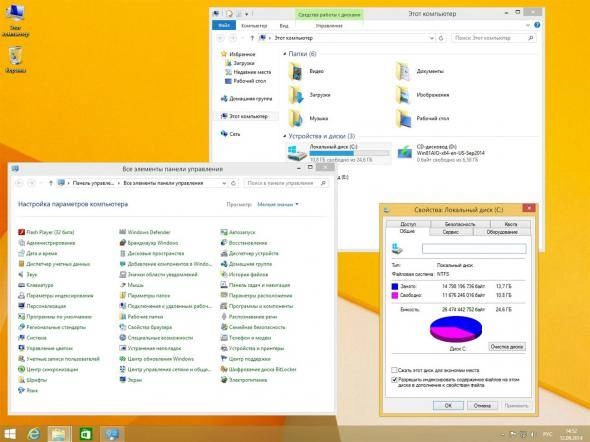The image size is (590, 442).
Task: Switch to the Безопасность tab
Action: pyautogui.click(x=460, y=224)
